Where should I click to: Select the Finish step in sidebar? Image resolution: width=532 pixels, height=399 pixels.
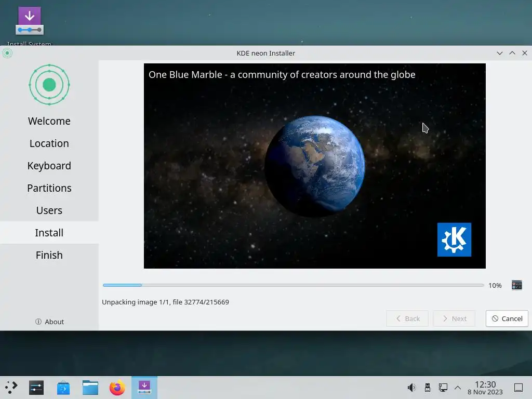click(x=49, y=255)
